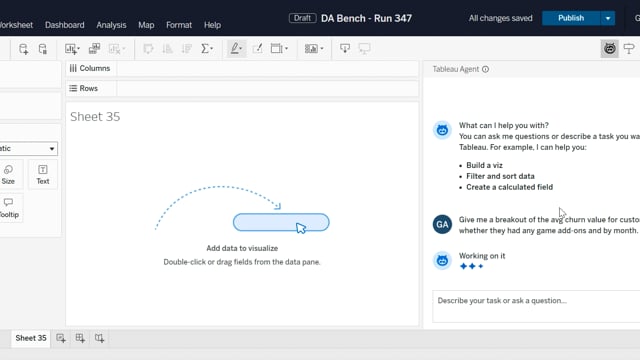Open the Map menu
Screen dimensions: 640x360
(x=146, y=25)
